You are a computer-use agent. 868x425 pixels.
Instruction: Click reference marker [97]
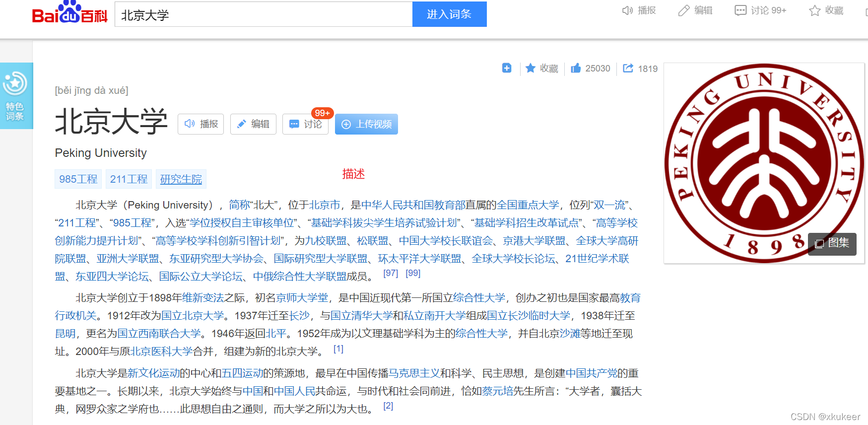(x=391, y=273)
